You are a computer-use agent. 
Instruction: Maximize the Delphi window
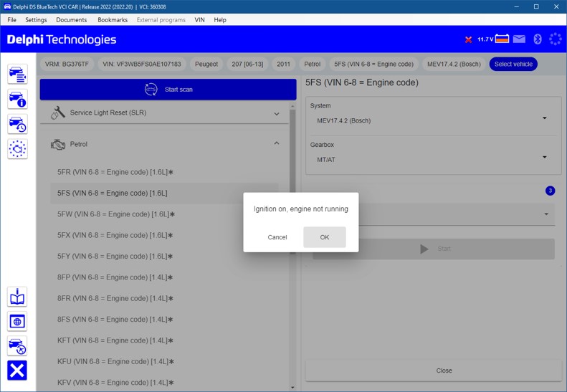pyautogui.click(x=536, y=6)
